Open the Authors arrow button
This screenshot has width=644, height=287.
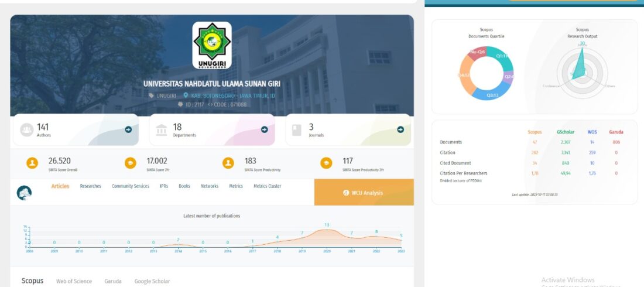[x=129, y=129]
